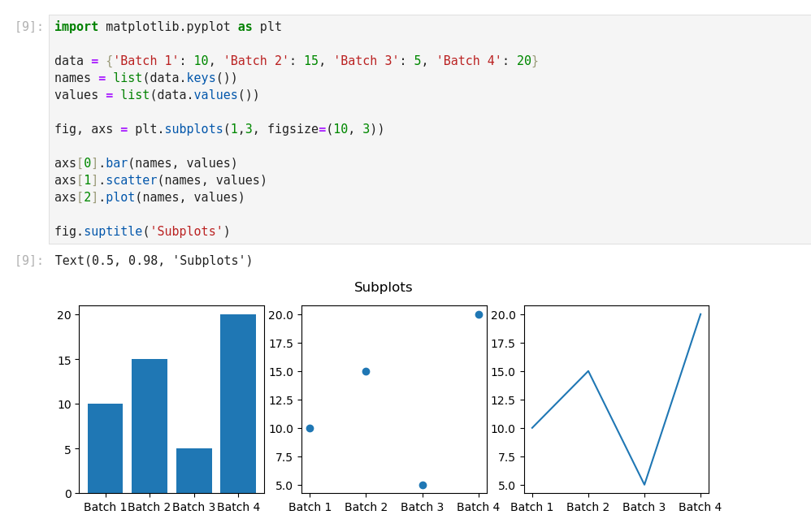
Task: Click the Batch 2 scatter point
Action: pyautogui.click(x=366, y=371)
